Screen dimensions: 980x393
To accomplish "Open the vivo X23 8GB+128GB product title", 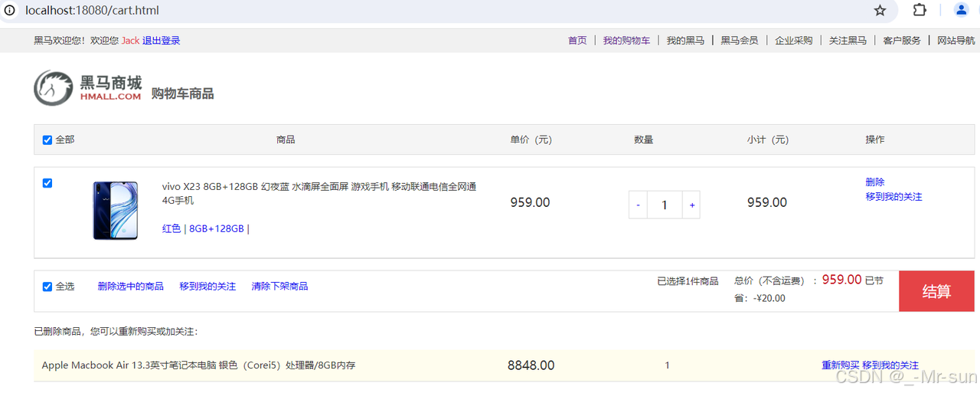I will point(319,194).
